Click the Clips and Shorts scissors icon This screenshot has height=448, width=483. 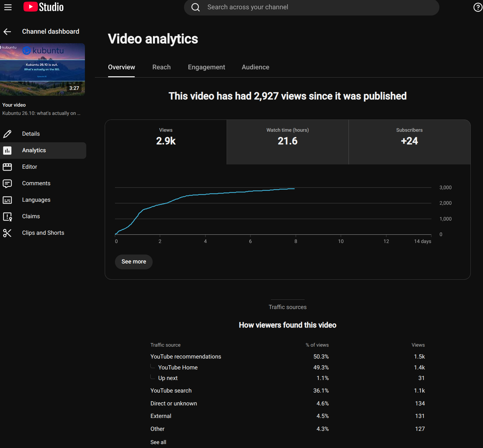pyautogui.click(x=7, y=233)
